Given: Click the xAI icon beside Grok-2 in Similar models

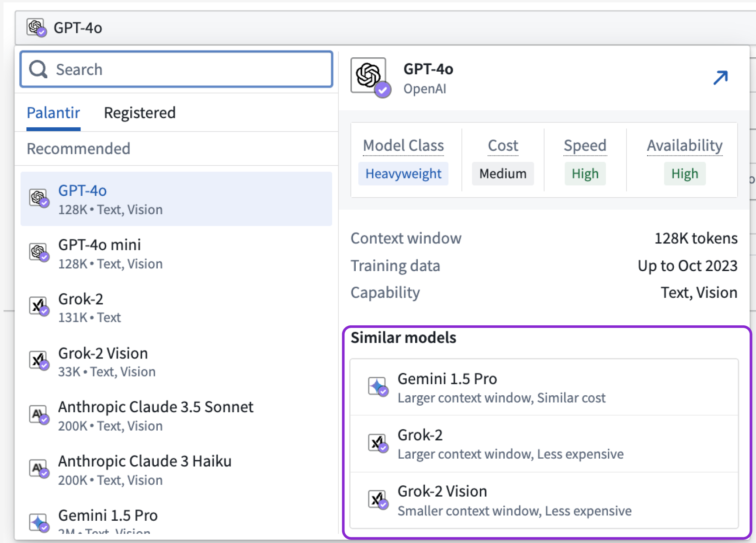Looking at the screenshot, I should click(378, 443).
